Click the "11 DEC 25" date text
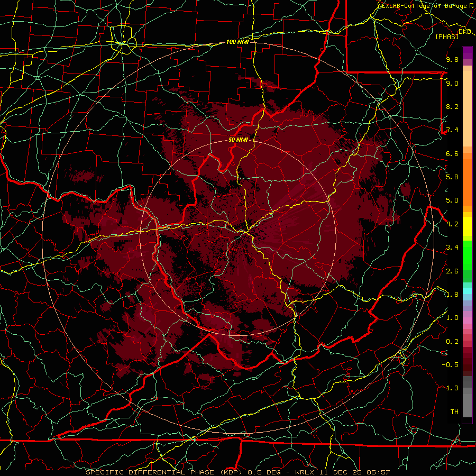The image size is (476, 476). click(341, 472)
